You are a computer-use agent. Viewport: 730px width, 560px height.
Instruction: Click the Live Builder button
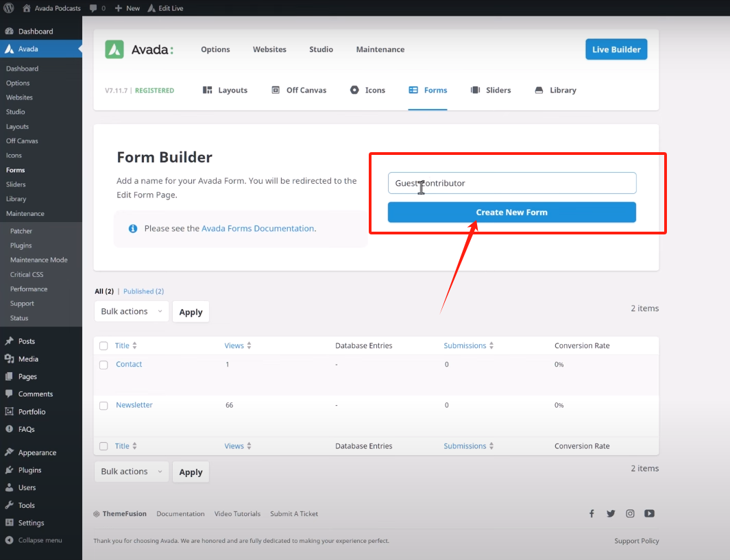tap(616, 49)
